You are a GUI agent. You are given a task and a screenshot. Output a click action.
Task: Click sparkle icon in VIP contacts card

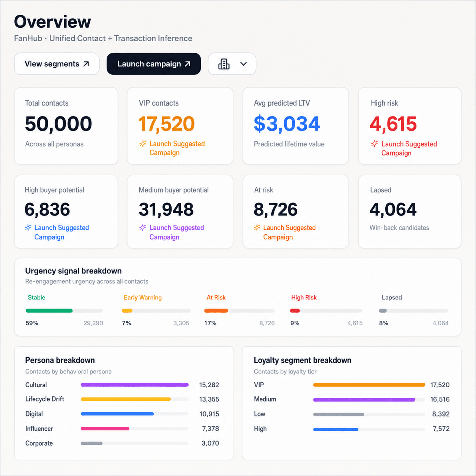[143, 144]
